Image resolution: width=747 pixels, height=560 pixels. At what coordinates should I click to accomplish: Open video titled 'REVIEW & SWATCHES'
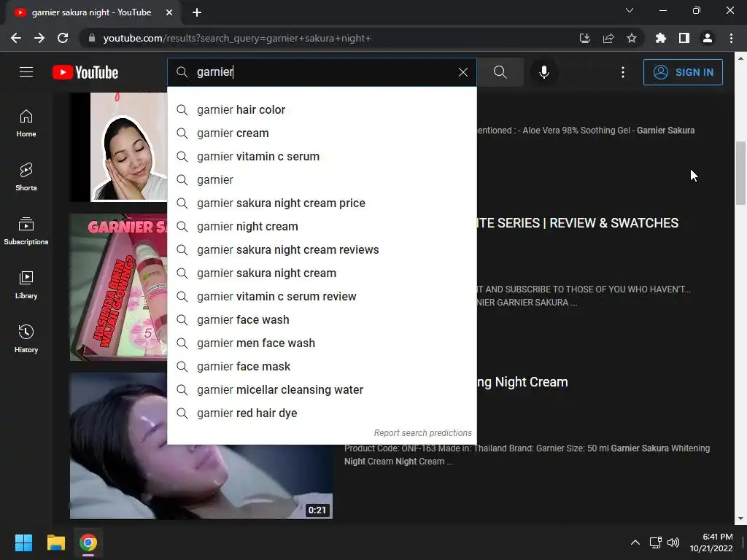(578, 223)
